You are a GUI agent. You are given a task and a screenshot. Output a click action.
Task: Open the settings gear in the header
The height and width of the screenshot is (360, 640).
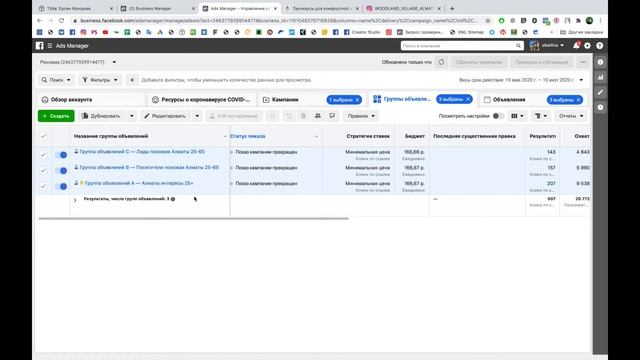[x=587, y=46]
